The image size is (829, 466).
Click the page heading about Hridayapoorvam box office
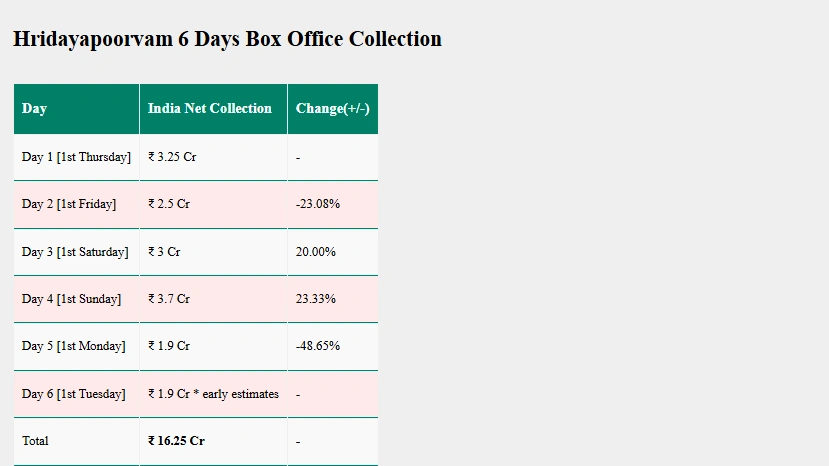(x=227, y=39)
